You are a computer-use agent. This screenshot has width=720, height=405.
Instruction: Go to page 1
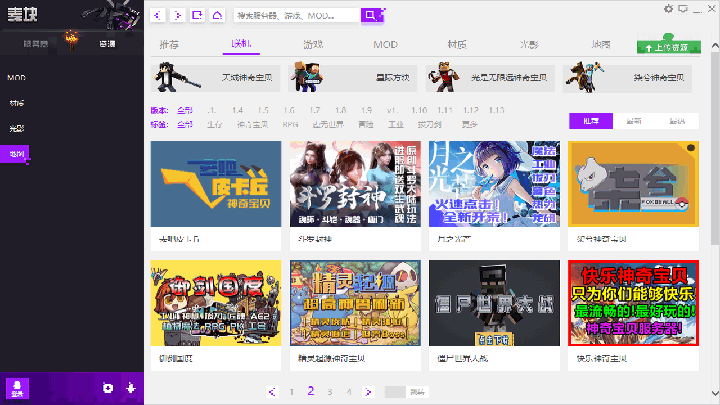tap(291, 392)
